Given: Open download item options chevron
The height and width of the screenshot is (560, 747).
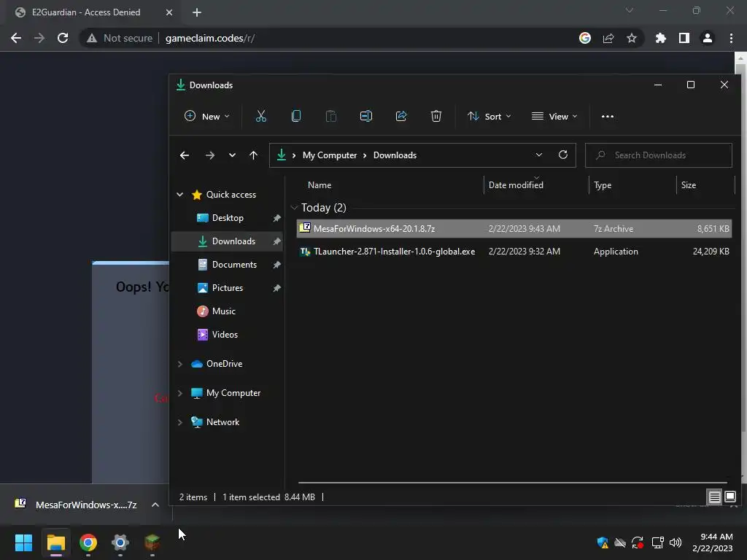Looking at the screenshot, I should (x=155, y=505).
